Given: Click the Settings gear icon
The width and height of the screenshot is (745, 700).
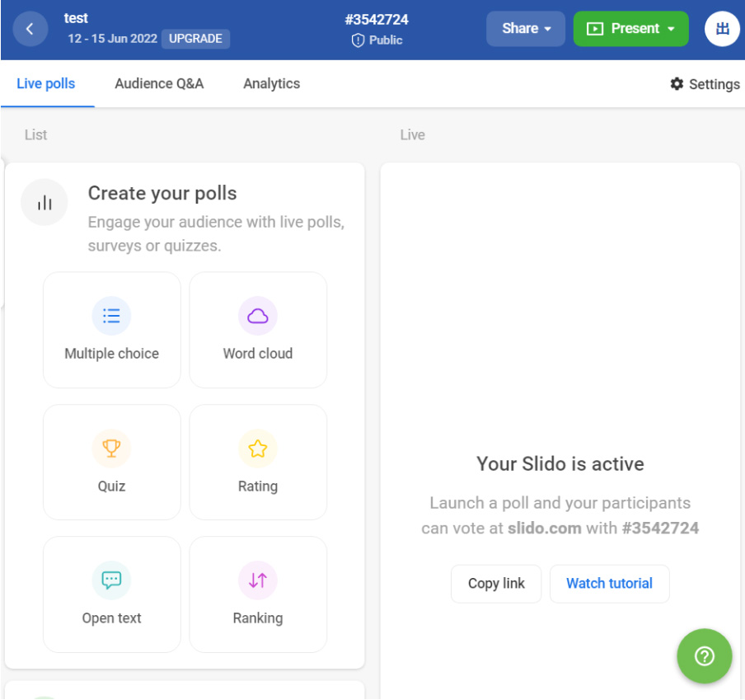Looking at the screenshot, I should 677,84.
